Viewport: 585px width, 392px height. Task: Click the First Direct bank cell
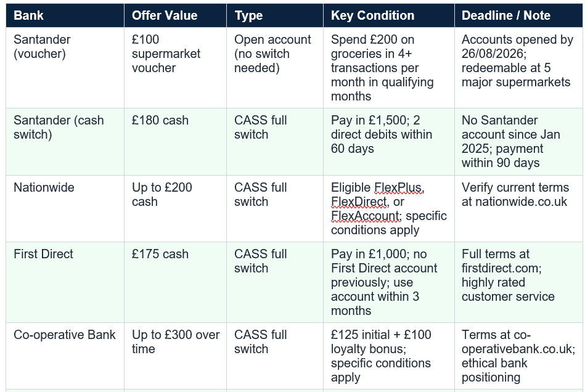(65, 282)
